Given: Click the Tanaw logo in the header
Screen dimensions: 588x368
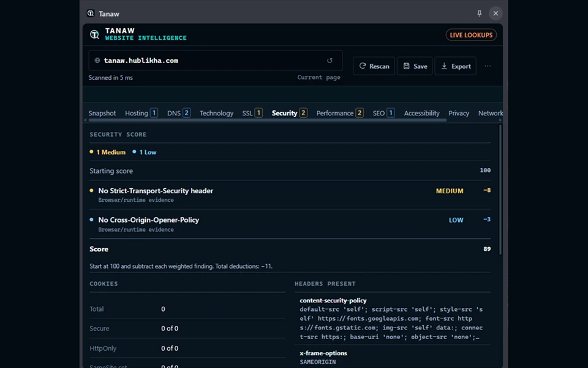Looking at the screenshot, I should (94, 34).
